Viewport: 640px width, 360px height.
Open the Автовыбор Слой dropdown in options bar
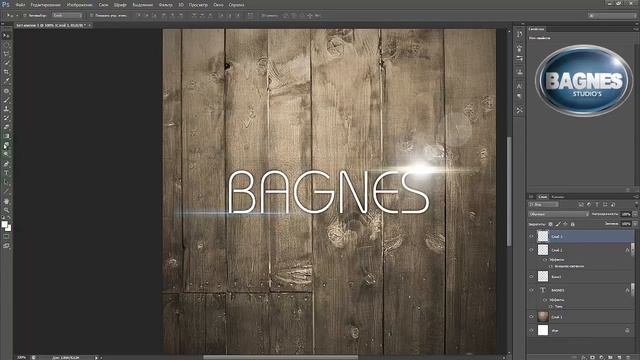67,16
